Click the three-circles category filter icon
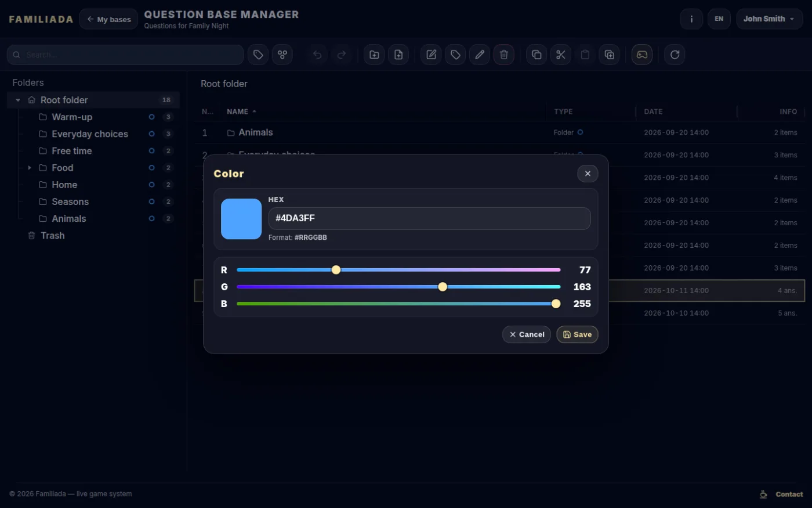This screenshot has width=812, height=508. pos(282,55)
